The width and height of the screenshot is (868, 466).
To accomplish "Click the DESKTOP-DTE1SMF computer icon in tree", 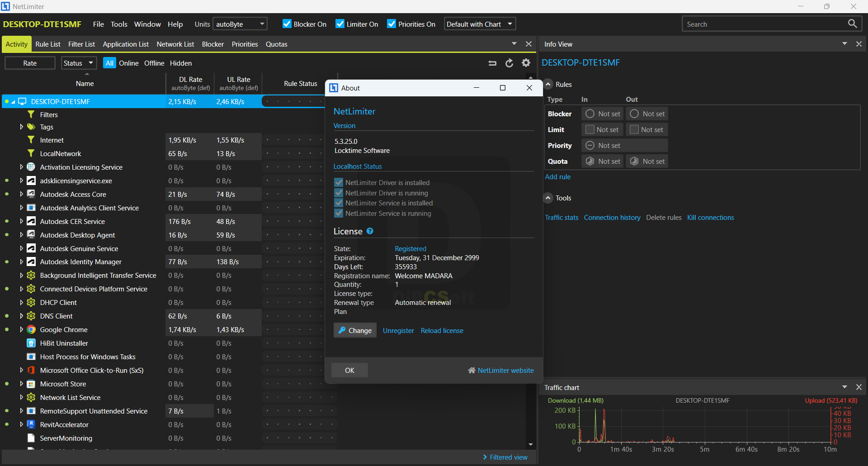I will [x=22, y=101].
